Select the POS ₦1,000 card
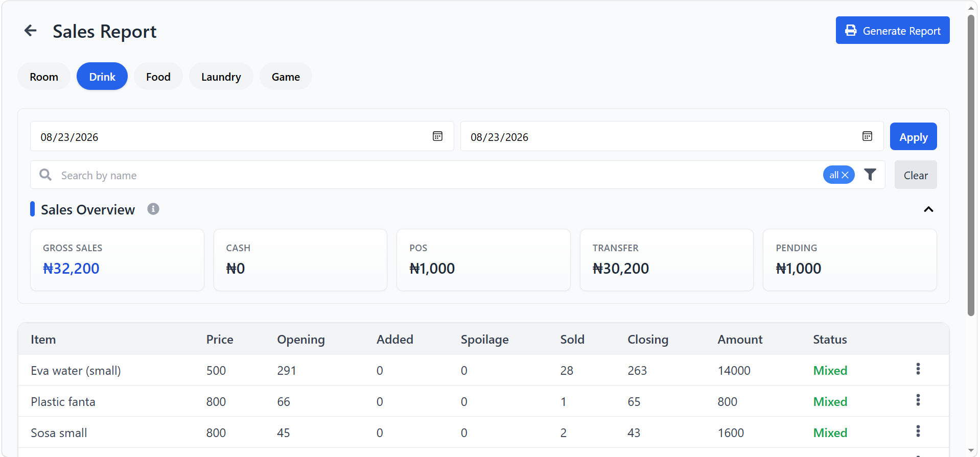This screenshot has height=457, width=980. (483, 260)
